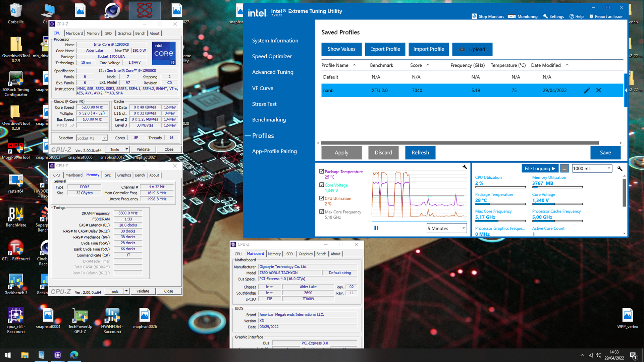Open the BenchMate desktop icon

point(16,217)
